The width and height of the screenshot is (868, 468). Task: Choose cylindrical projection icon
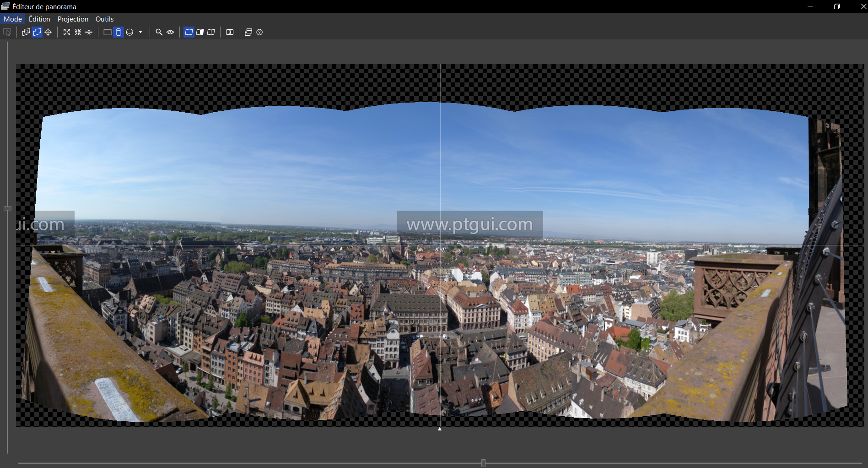pos(119,32)
